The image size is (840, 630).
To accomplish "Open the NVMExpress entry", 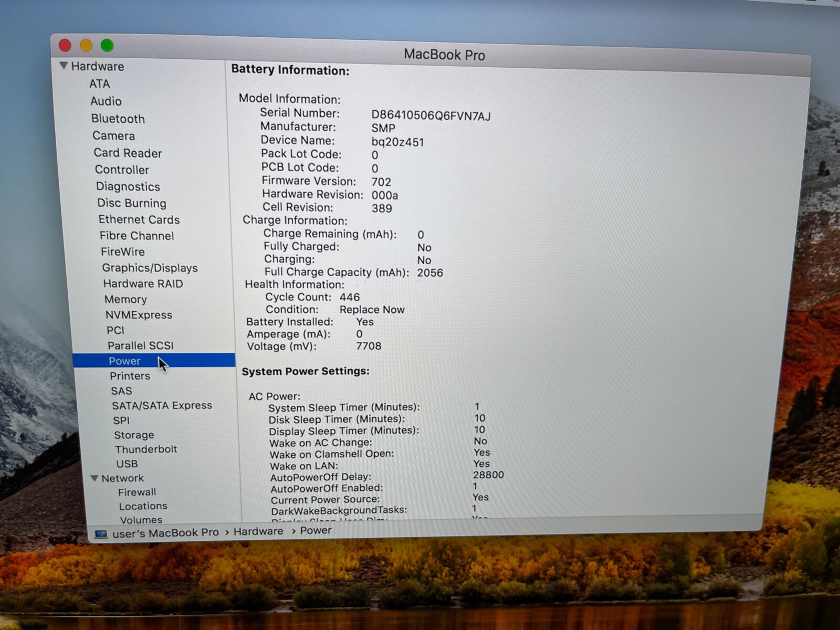I will pos(139,315).
